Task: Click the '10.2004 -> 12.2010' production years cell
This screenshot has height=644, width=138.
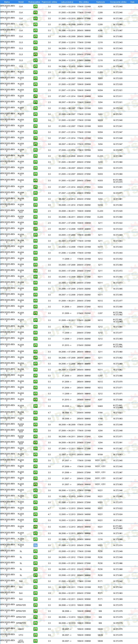Action: [67, 55]
